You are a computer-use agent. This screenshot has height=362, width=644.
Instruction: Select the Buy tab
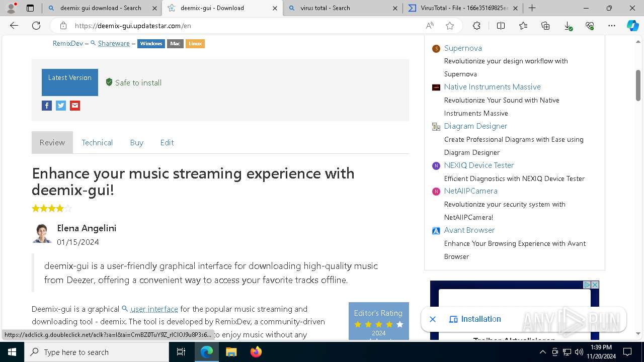(x=136, y=142)
